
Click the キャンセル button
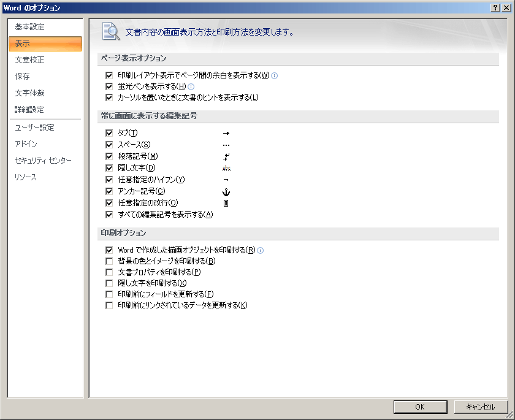tap(481, 407)
